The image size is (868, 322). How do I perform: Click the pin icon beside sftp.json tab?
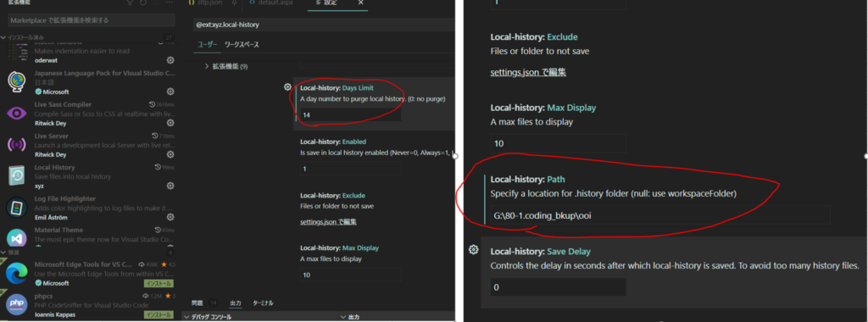[234, 3]
